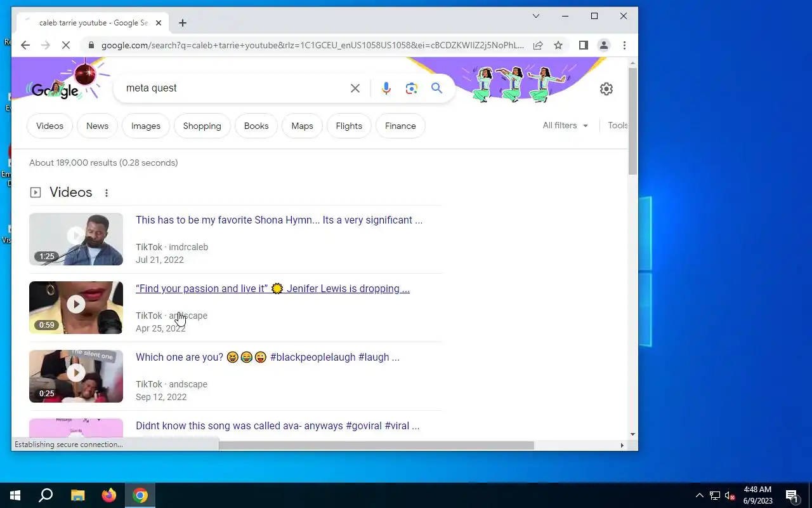Open Windows taskbar search

[46, 495]
